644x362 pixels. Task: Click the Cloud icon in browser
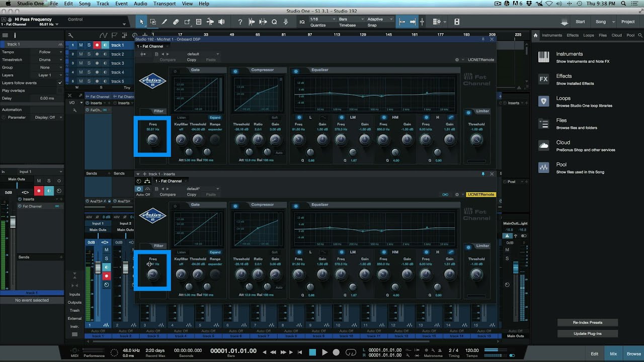[x=543, y=145]
